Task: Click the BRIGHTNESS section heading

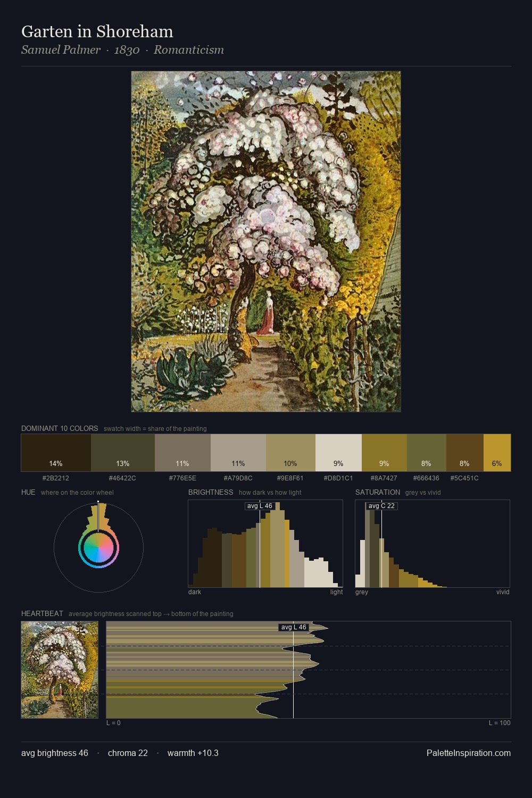Action: (211, 492)
